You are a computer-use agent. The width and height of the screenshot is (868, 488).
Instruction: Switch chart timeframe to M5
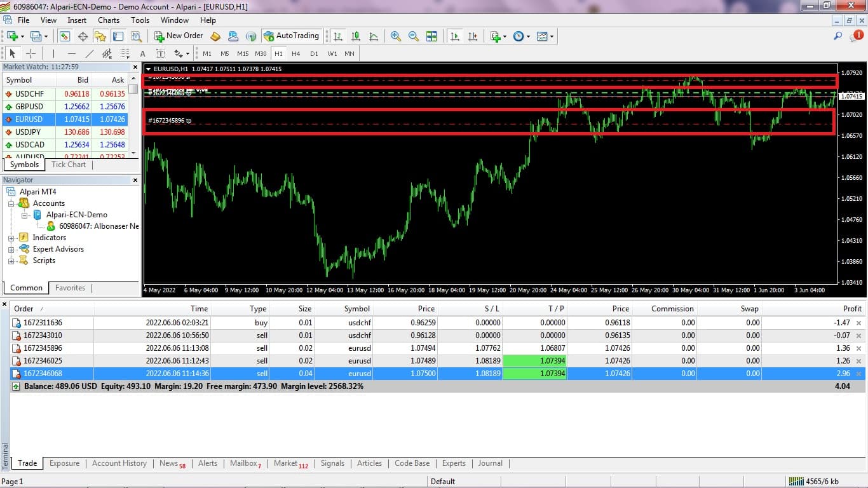point(225,54)
